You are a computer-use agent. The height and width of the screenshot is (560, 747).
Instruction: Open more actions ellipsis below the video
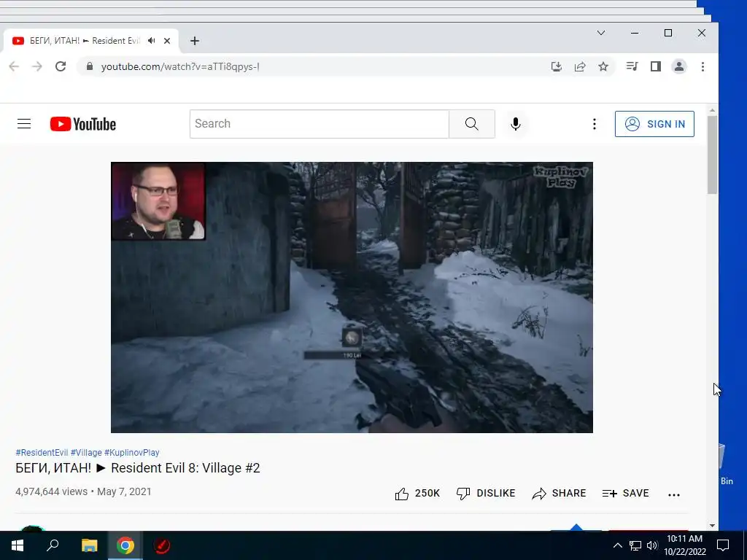(673, 494)
